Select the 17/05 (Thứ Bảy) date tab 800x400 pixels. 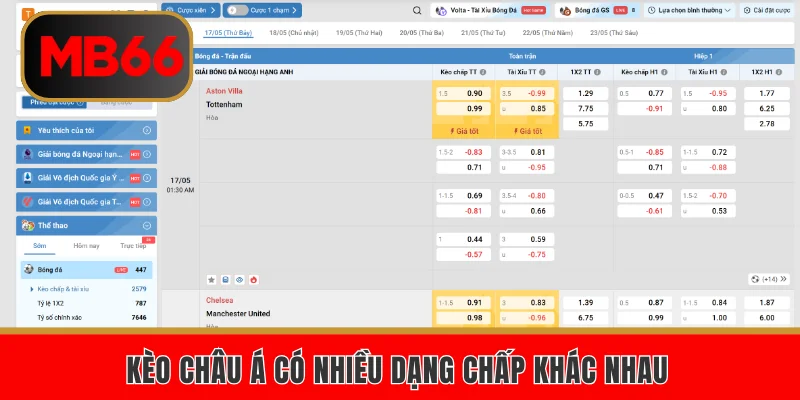click(x=228, y=33)
